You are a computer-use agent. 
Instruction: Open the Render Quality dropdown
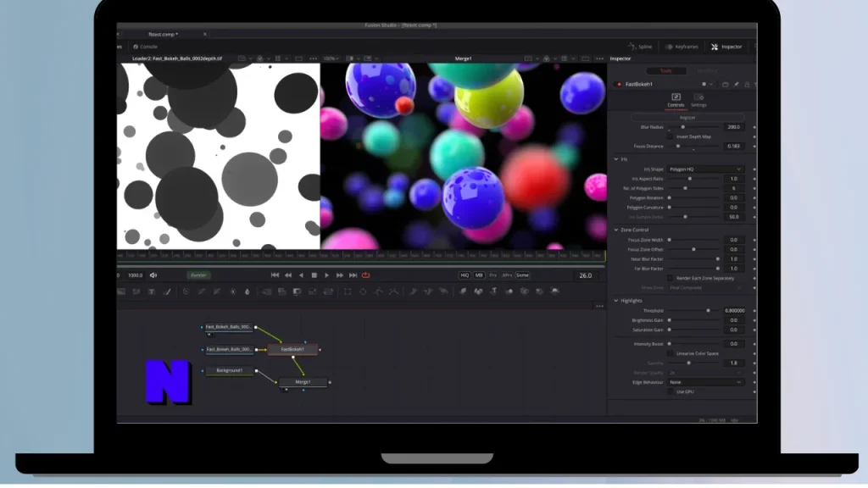tap(705, 373)
